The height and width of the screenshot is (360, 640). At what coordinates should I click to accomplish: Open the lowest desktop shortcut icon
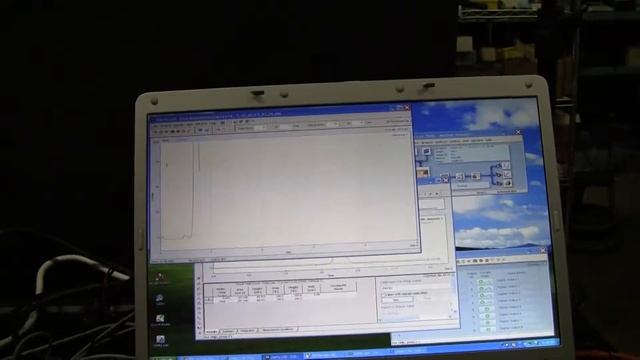pos(160,340)
